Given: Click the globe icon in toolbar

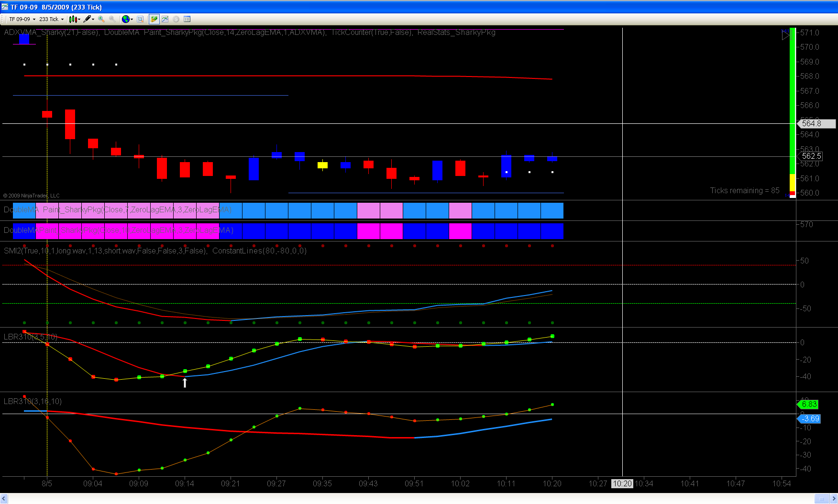Looking at the screenshot, I should click(x=125, y=19).
